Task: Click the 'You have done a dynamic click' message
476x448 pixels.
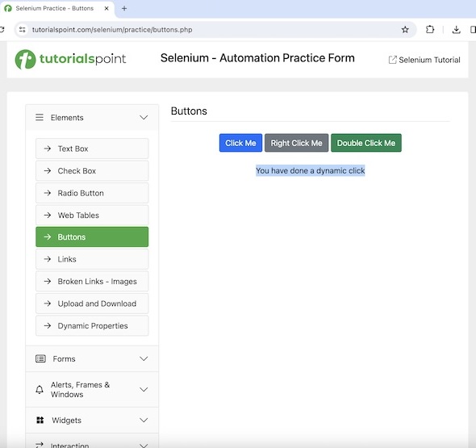Action: (311, 170)
